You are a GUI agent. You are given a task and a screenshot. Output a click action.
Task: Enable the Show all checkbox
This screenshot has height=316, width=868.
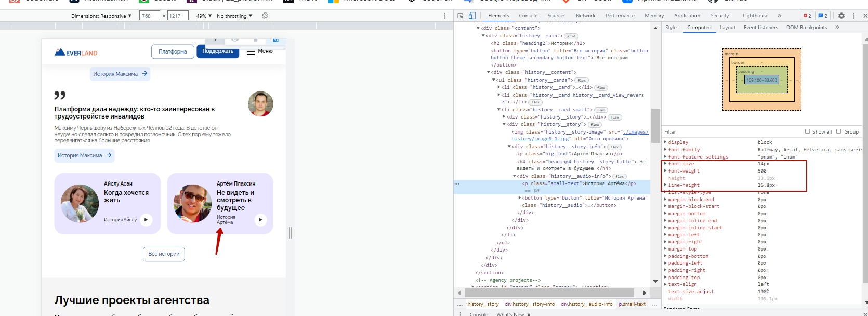pyautogui.click(x=807, y=131)
